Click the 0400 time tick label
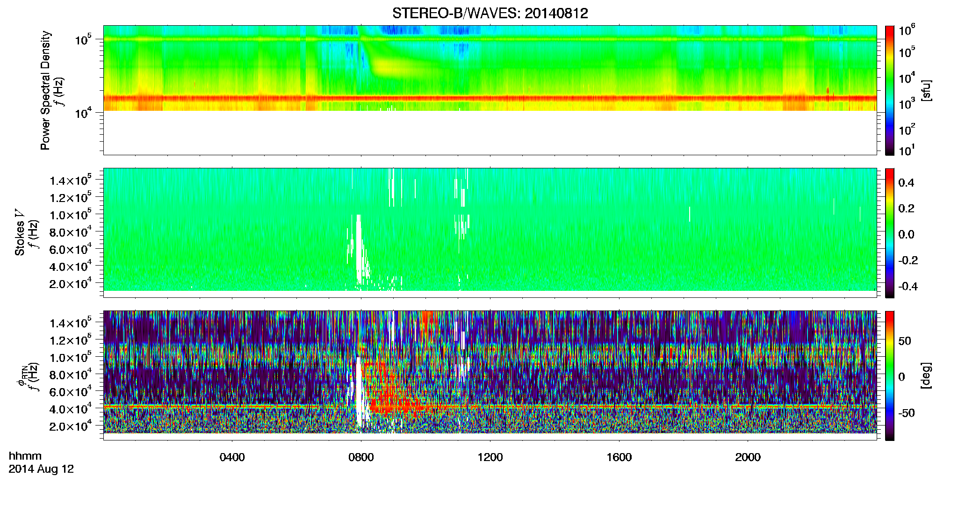Viewport: 980px width, 505px height. point(232,457)
